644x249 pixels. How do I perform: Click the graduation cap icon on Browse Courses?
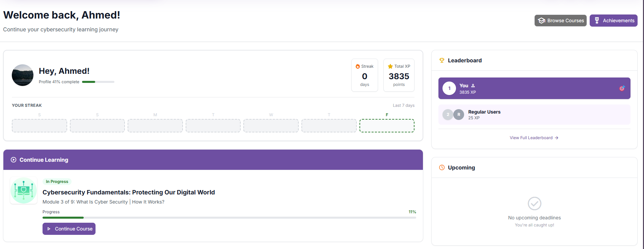(541, 20)
